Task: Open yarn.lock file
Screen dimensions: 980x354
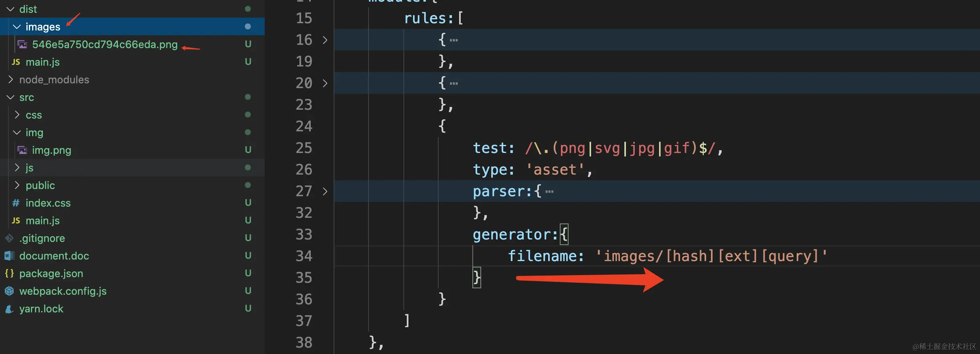Action: point(41,309)
